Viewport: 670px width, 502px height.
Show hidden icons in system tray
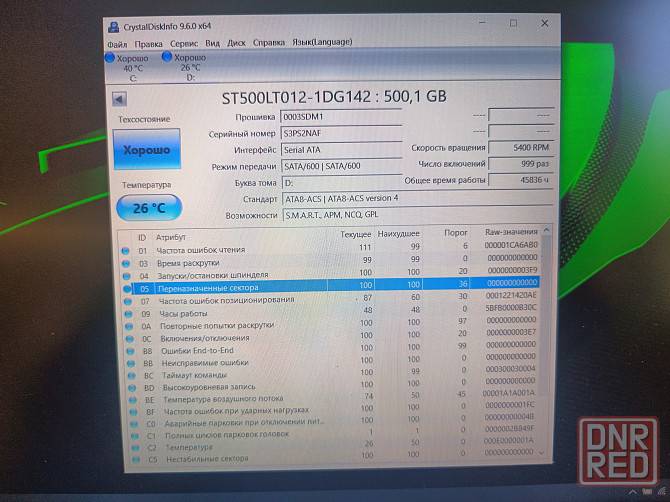point(632,492)
